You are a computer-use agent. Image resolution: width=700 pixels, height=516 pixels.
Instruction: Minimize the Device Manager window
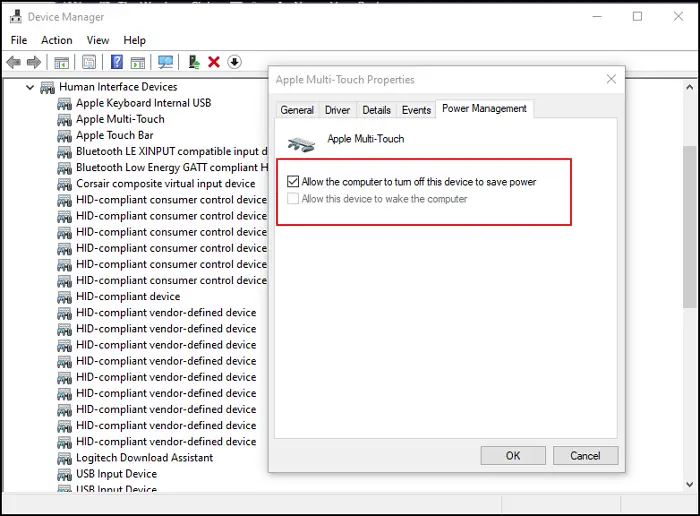tap(597, 17)
